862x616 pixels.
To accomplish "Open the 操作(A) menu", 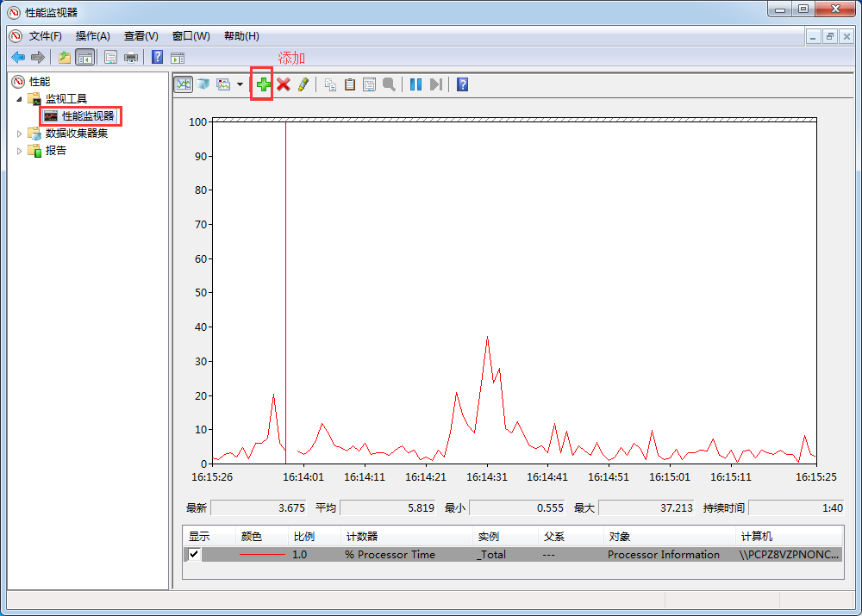I will click(92, 36).
